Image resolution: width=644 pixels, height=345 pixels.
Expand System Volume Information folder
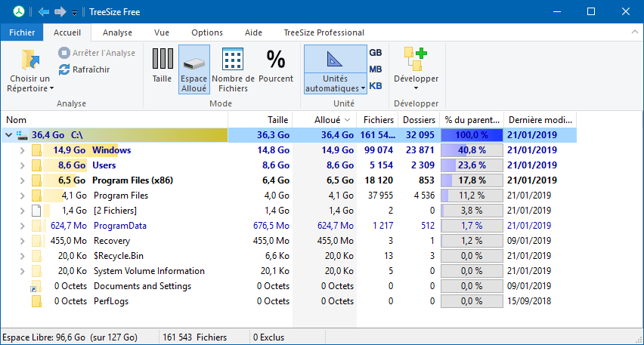tap(22, 271)
